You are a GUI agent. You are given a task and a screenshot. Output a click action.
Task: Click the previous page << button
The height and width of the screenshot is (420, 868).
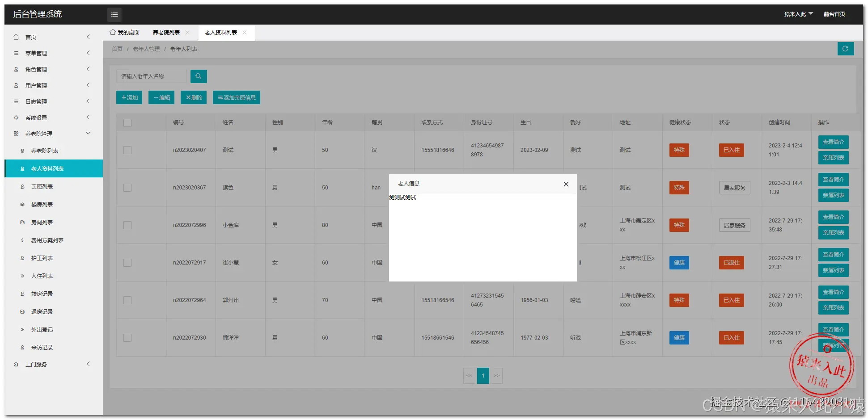click(470, 376)
